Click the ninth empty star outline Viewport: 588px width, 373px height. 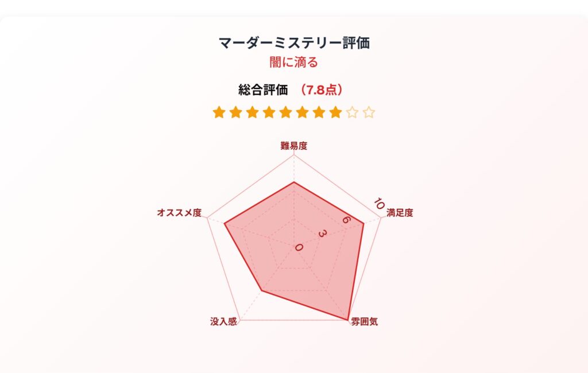pos(353,112)
